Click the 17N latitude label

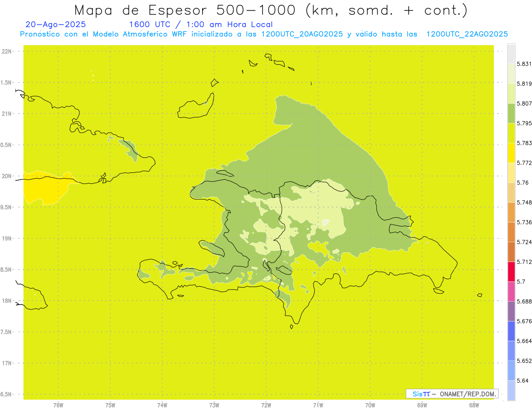pos(6,363)
